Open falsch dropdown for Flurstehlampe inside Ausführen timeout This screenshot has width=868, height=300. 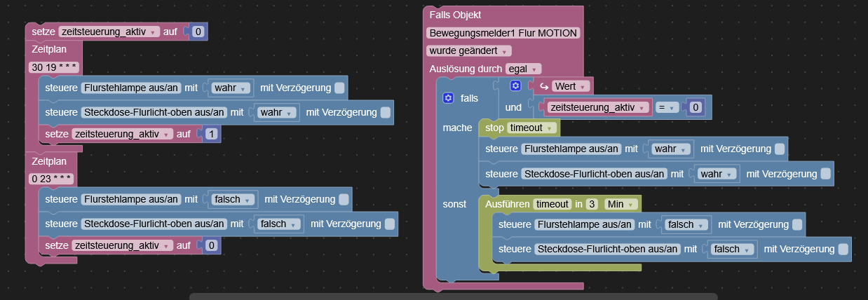[x=688, y=225]
